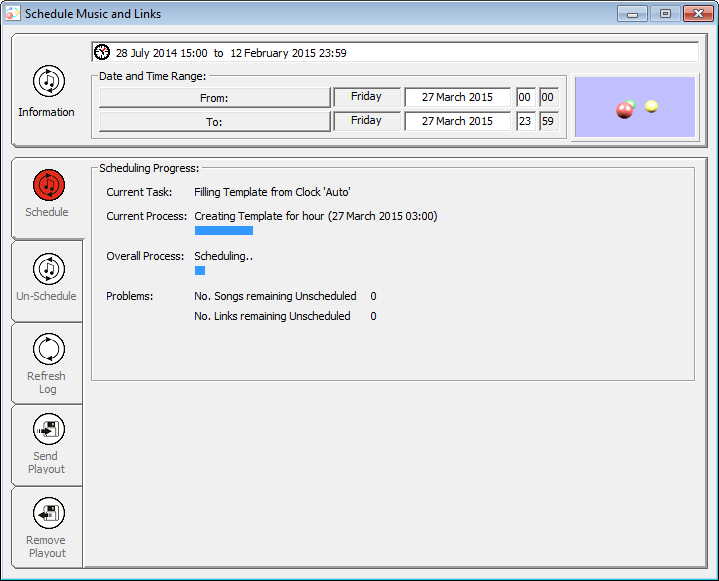Click the To hour field 23
Image resolution: width=719 pixels, height=581 pixels.
525,121
